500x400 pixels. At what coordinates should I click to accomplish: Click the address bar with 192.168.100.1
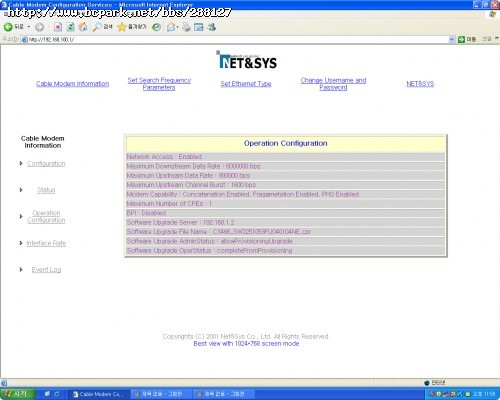click(x=235, y=39)
